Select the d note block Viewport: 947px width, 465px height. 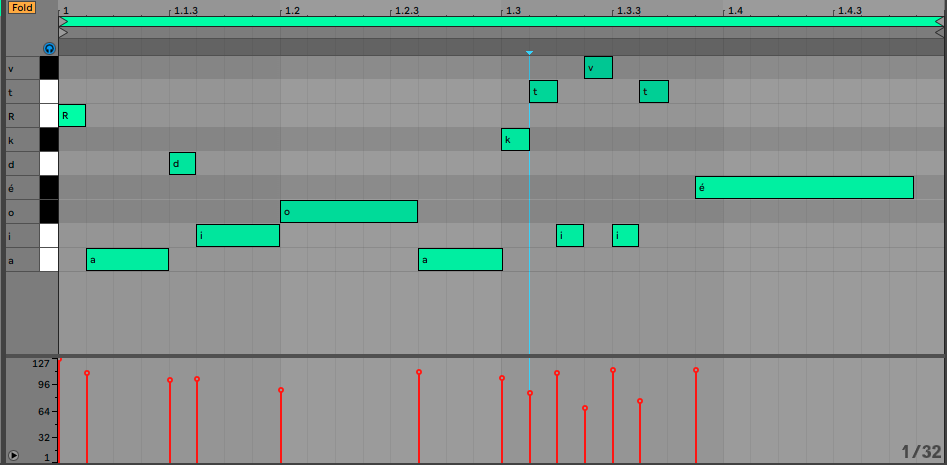[x=182, y=163]
